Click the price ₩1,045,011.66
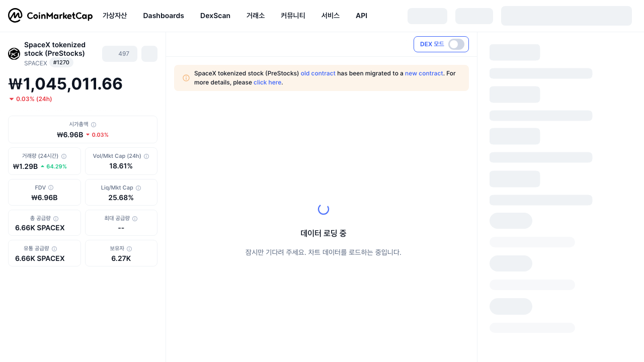The height and width of the screenshot is (362, 644). [65, 84]
